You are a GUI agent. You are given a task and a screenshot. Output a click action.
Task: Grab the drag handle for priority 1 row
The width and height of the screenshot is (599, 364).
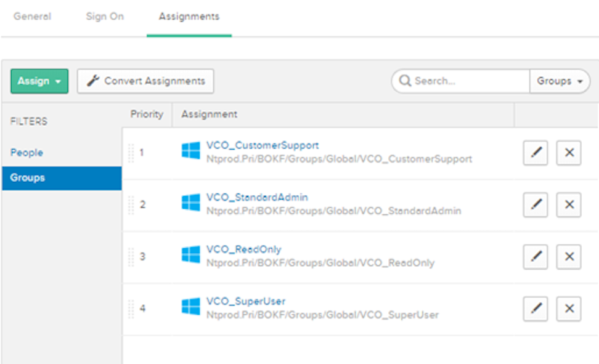click(x=131, y=153)
